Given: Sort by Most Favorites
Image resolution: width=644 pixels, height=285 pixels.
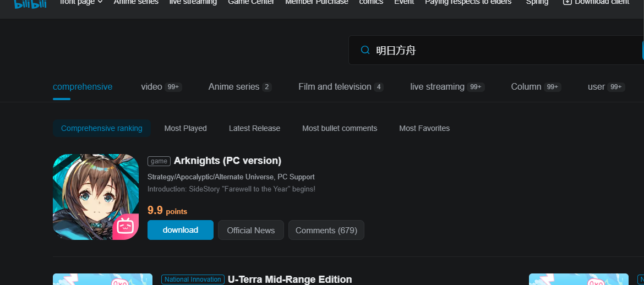Looking at the screenshot, I should pyautogui.click(x=424, y=128).
